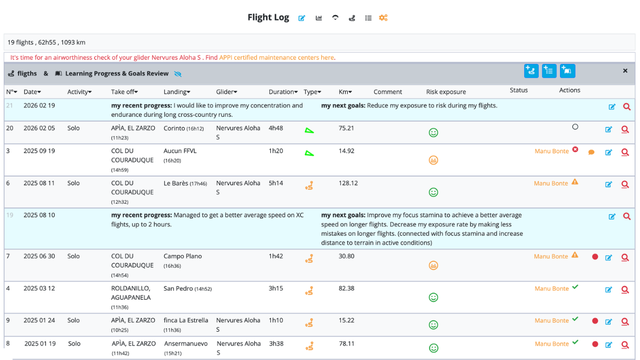Sort by the Type column
The image size is (640, 360).
click(x=312, y=92)
